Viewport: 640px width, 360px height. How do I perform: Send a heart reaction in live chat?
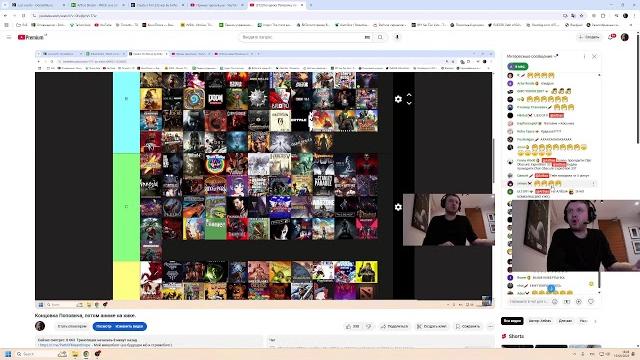[591, 302]
